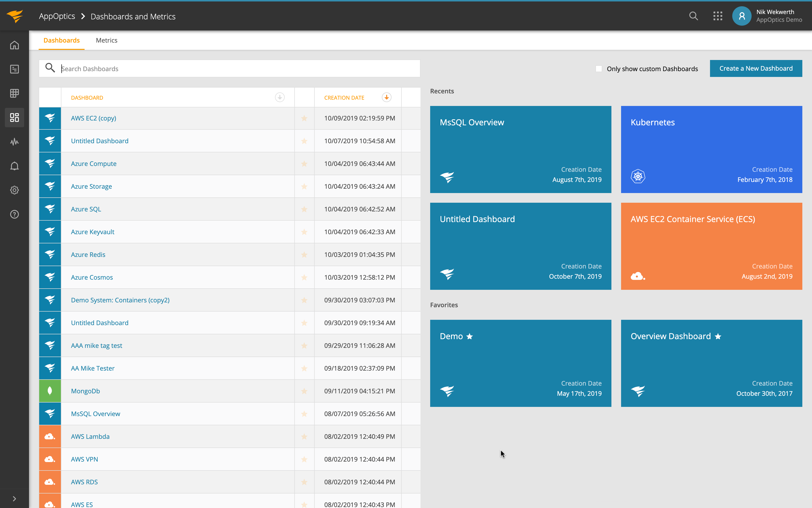Star the Azure Keyvault dashboard

(304, 232)
